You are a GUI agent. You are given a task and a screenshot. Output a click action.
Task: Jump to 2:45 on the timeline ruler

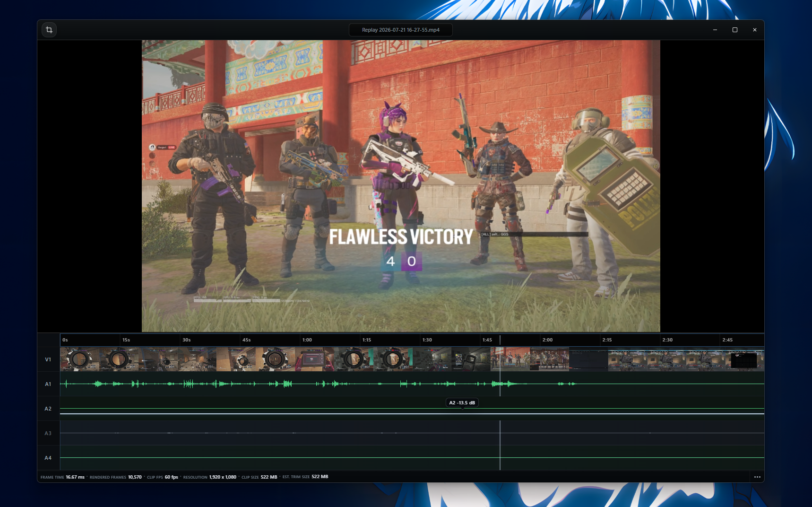[x=728, y=340]
